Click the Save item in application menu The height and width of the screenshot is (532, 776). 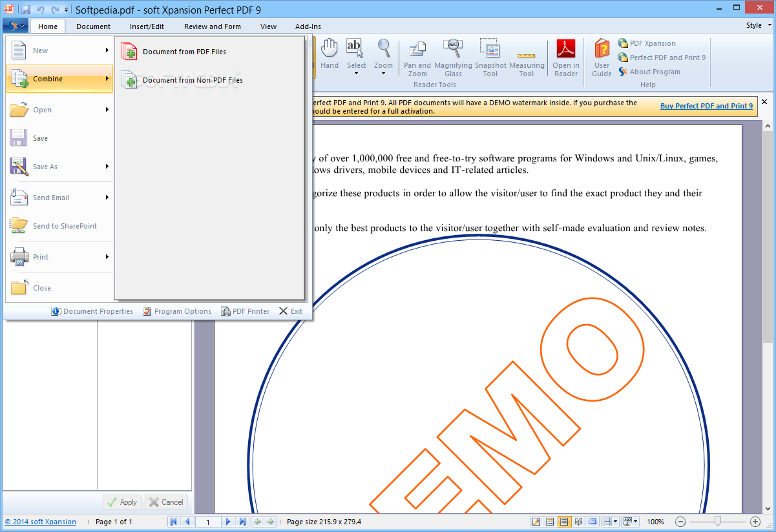(59, 138)
